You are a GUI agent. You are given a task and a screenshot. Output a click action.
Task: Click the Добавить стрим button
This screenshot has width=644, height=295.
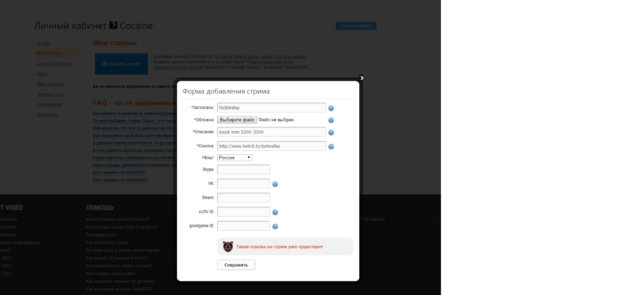121,64
